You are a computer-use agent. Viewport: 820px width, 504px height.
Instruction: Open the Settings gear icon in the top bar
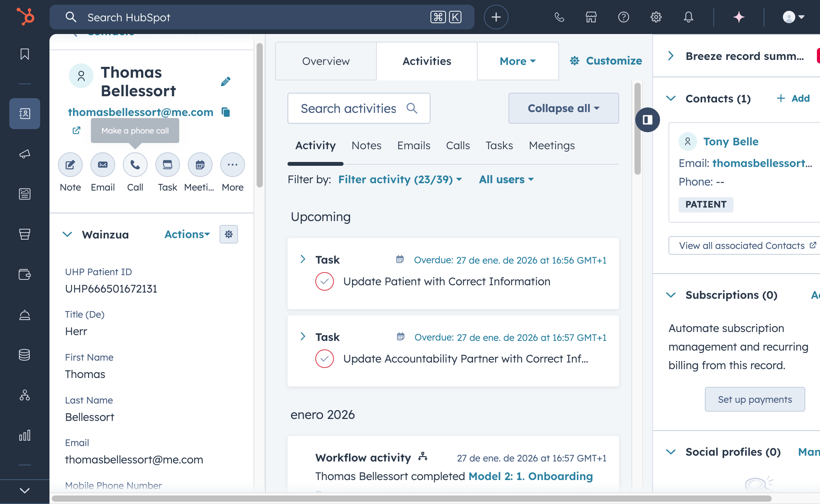click(x=656, y=17)
